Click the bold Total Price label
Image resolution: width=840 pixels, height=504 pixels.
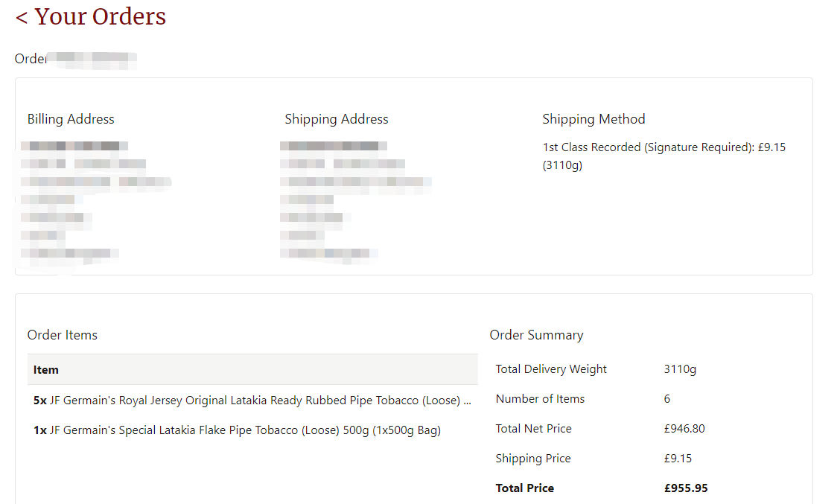click(525, 488)
